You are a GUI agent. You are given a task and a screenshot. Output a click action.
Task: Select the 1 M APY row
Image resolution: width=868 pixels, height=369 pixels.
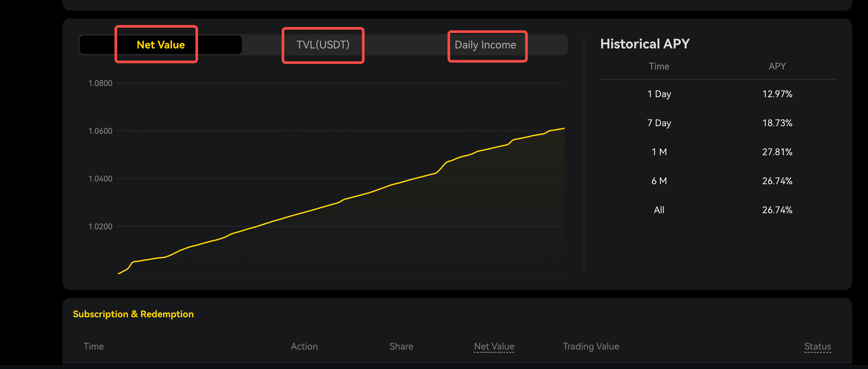(718, 152)
